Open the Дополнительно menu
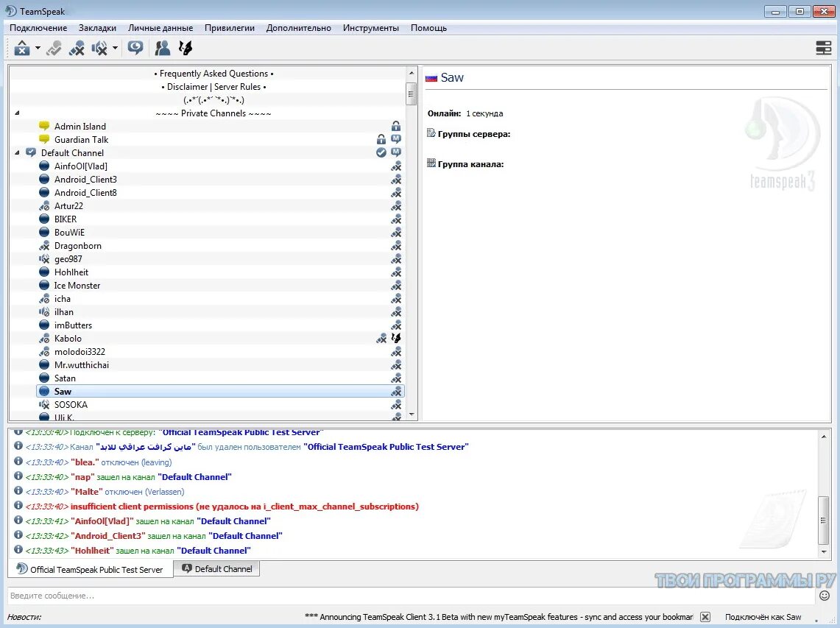This screenshot has width=840, height=628. click(298, 28)
